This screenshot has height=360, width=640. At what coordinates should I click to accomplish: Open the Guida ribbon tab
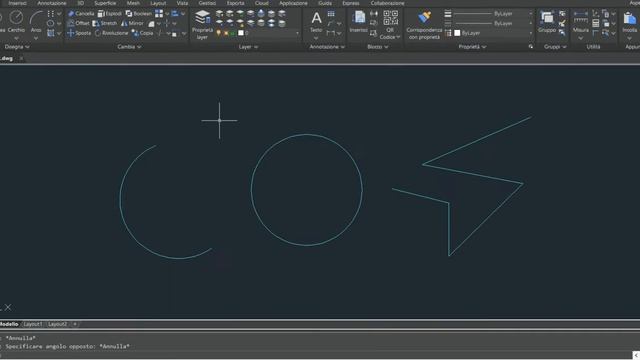click(325, 3)
